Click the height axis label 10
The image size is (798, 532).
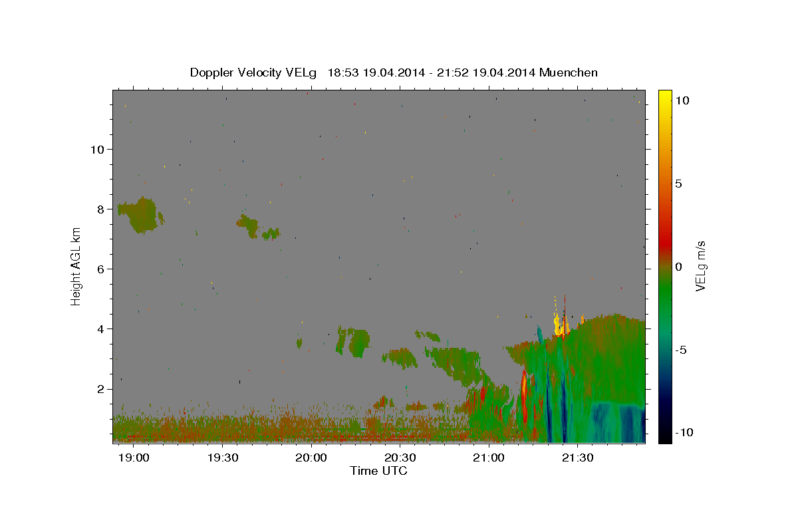[98, 149]
